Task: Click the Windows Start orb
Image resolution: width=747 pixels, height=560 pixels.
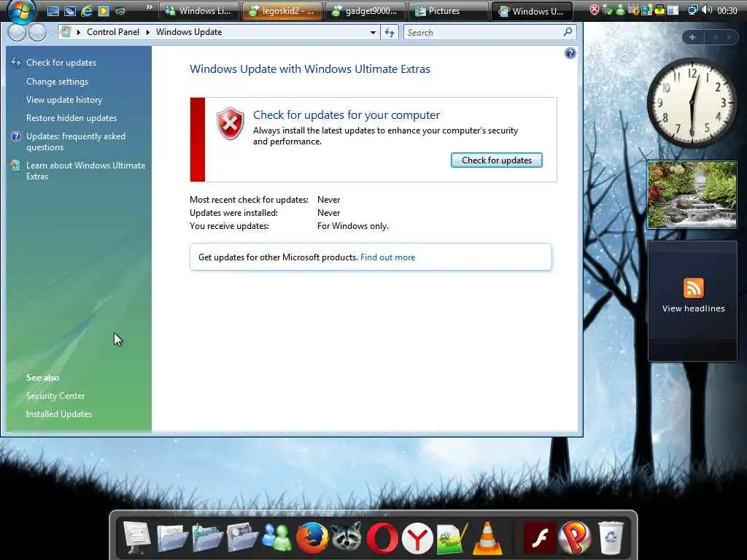Action: [22, 12]
